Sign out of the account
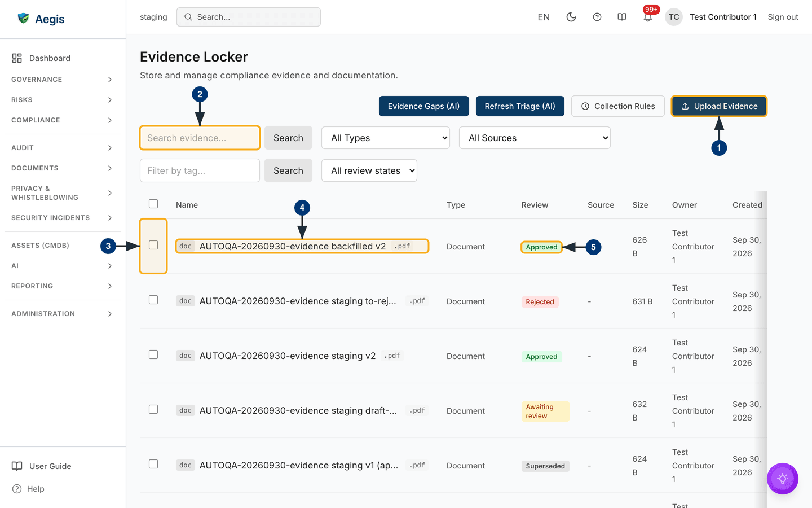Image resolution: width=812 pixels, height=508 pixels. [783, 17]
